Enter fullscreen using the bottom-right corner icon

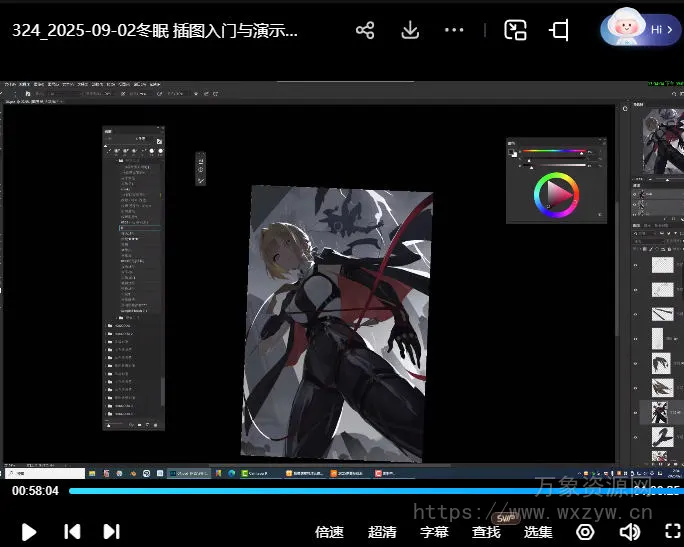[x=673, y=532]
